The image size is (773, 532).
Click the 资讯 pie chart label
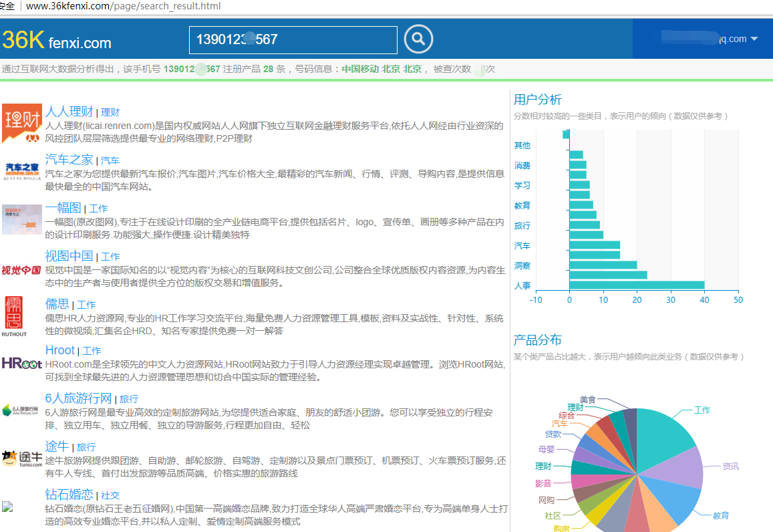click(x=731, y=466)
